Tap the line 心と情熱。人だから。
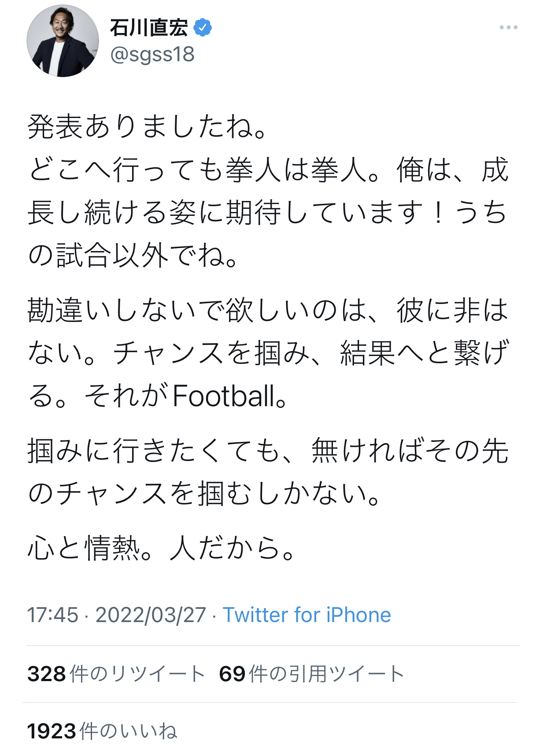The height and width of the screenshot is (756, 547). (x=161, y=549)
